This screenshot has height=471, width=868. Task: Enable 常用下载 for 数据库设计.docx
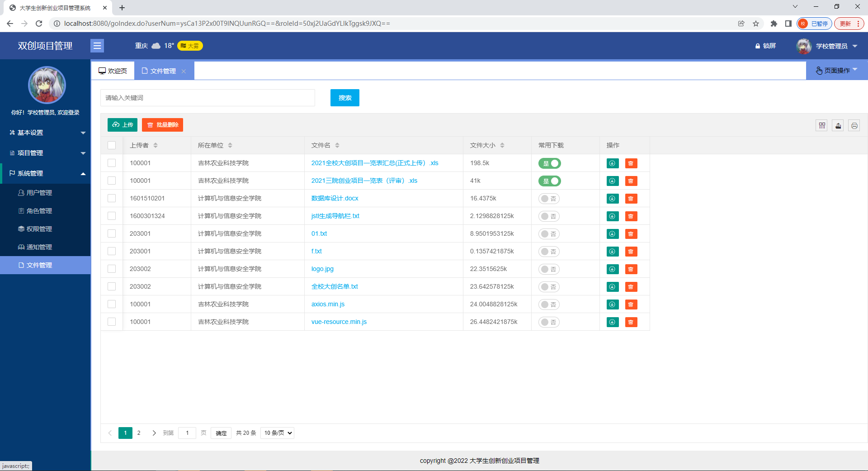pos(549,199)
